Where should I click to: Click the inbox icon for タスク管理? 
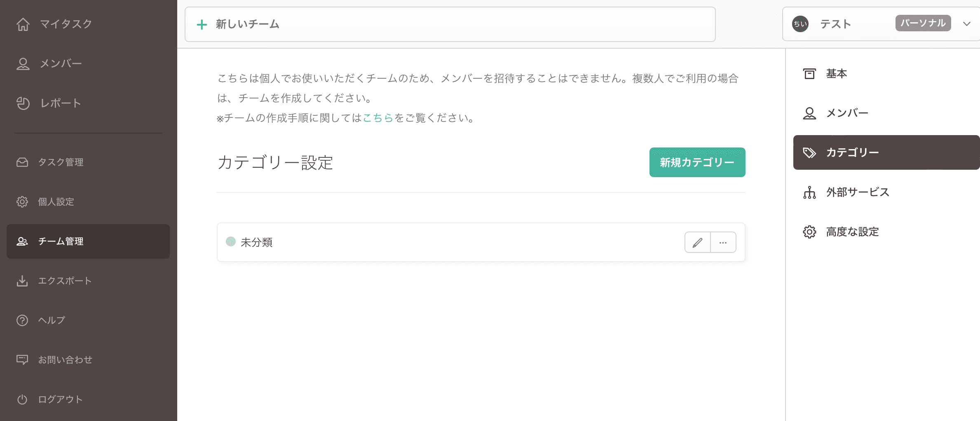tap(22, 162)
